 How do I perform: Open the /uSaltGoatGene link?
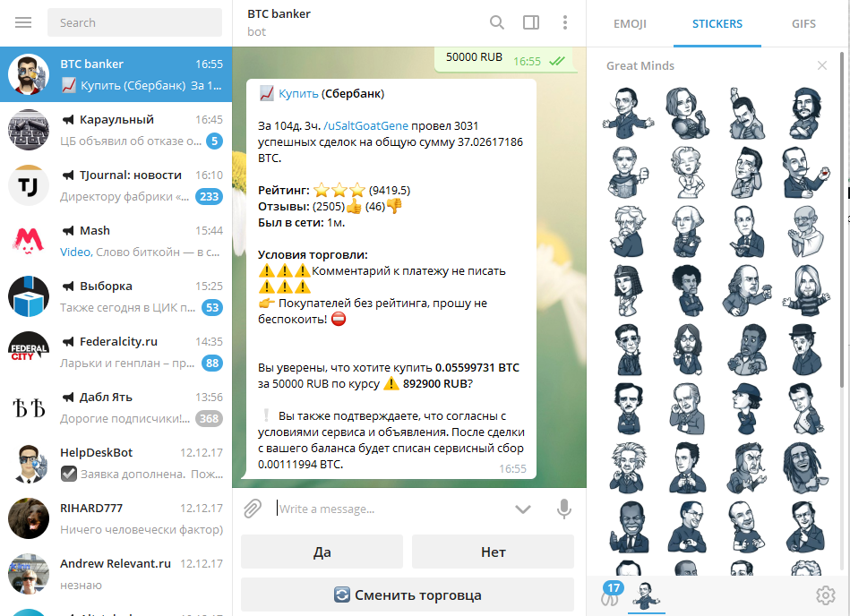coord(366,125)
